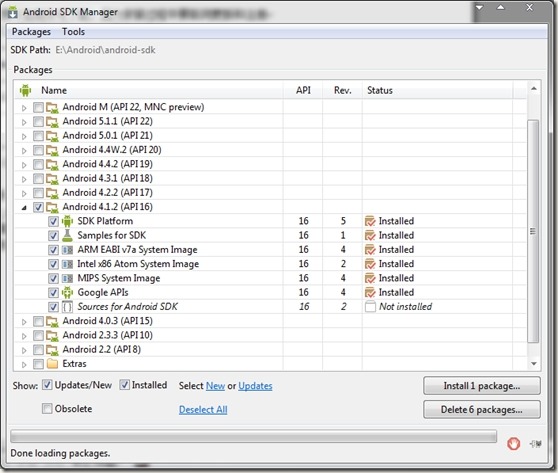
Task: Click the package loading progress bar
Action: click(253, 436)
